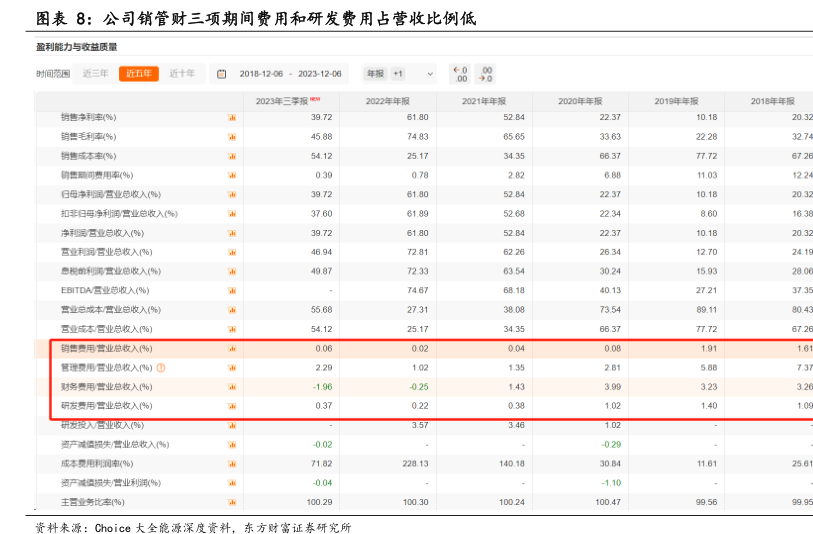Select the 近三年 time range

pyautogui.click(x=96, y=73)
